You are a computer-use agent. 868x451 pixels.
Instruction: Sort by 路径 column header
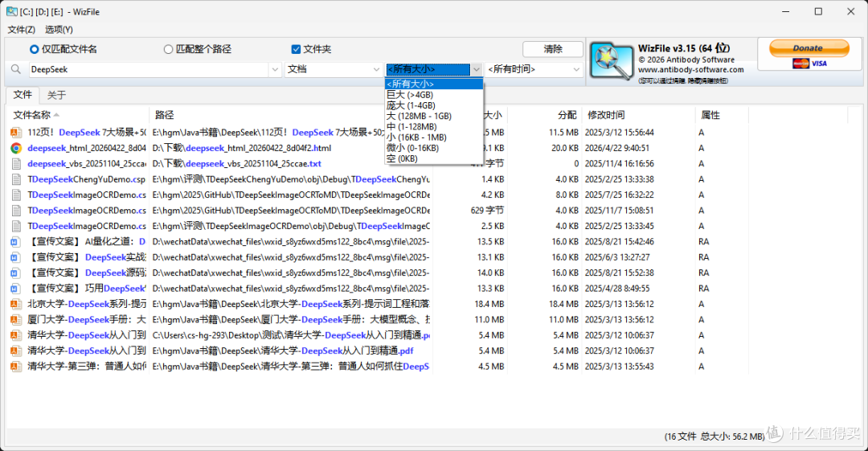tap(165, 115)
